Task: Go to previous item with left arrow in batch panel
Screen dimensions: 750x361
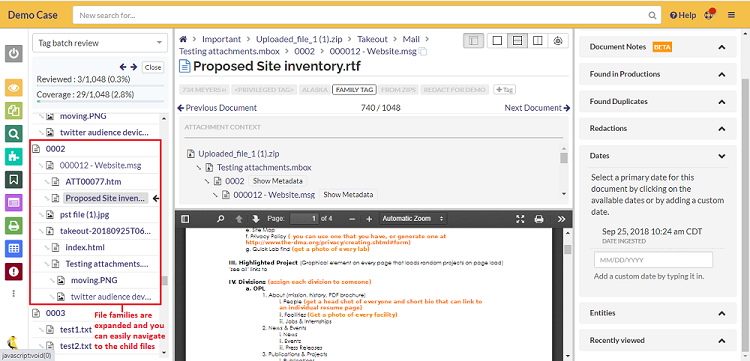Action: tap(123, 67)
